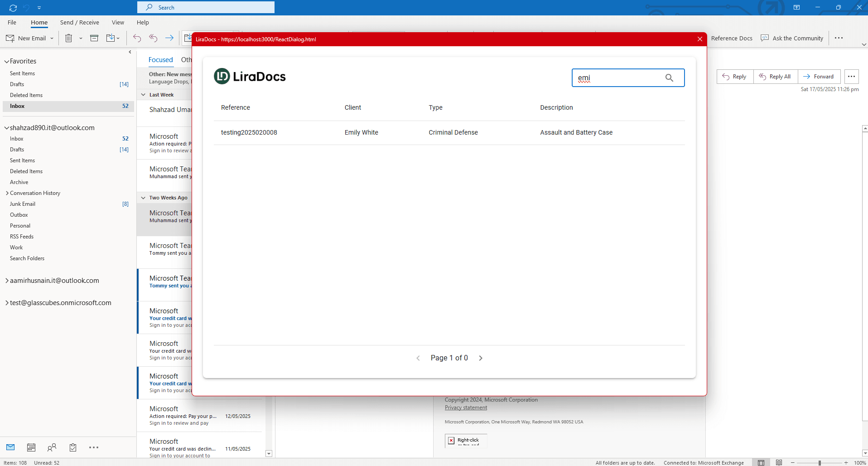
Task: Click the sync/refresh icon in title bar
Action: point(13,8)
